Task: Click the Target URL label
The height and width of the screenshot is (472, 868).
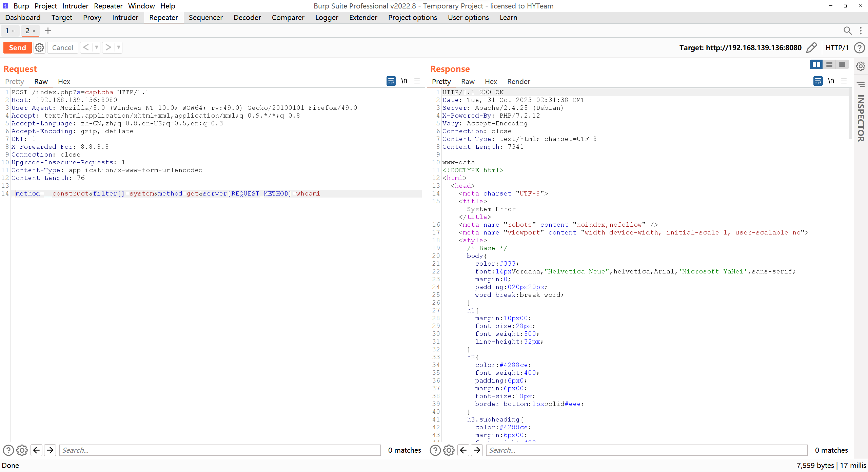Action: click(740, 48)
